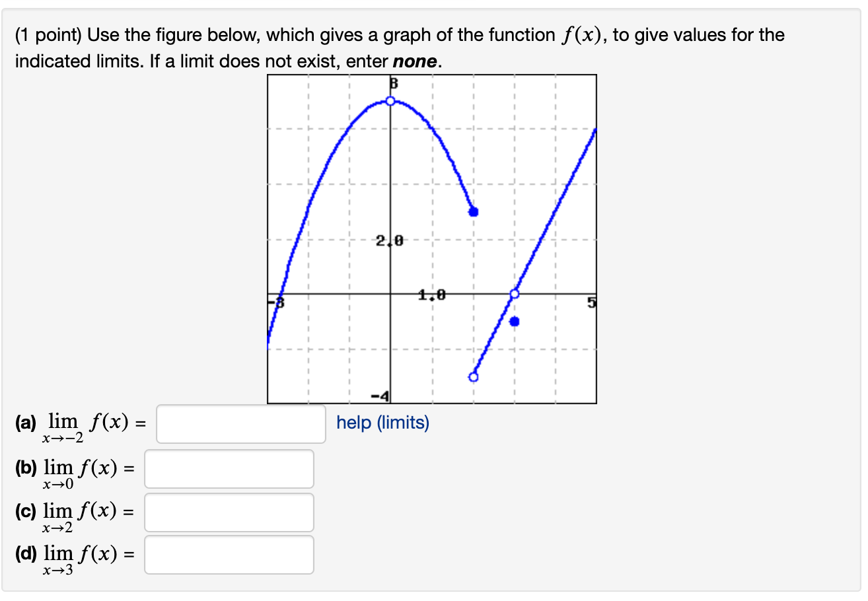Select the answer field for part (d)
The image size is (868, 601).
pyautogui.click(x=229, y=555)
